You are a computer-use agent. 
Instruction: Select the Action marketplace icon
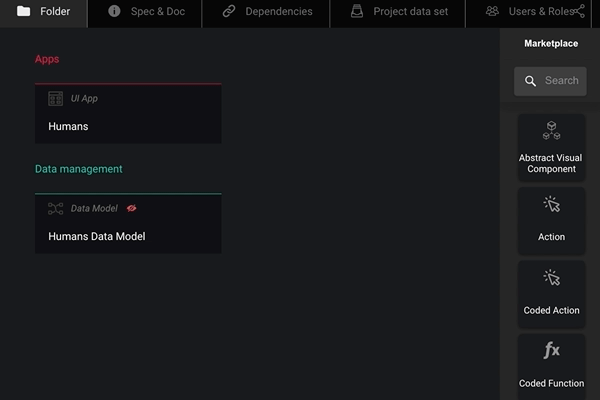[551, 205]
